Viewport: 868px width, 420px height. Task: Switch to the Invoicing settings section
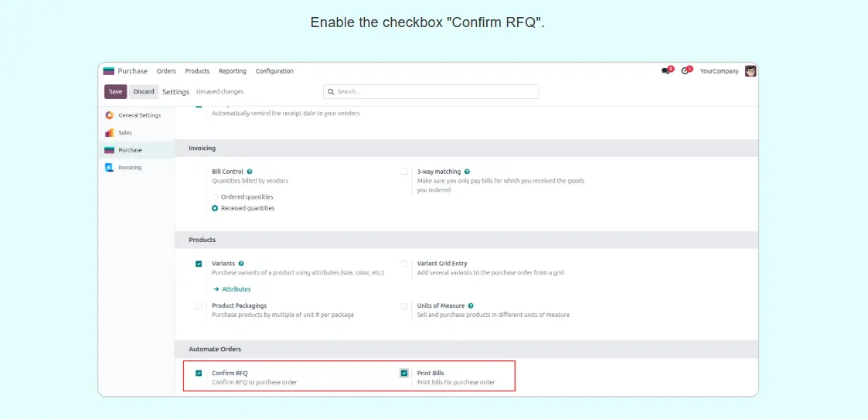(x=129, y=167)
